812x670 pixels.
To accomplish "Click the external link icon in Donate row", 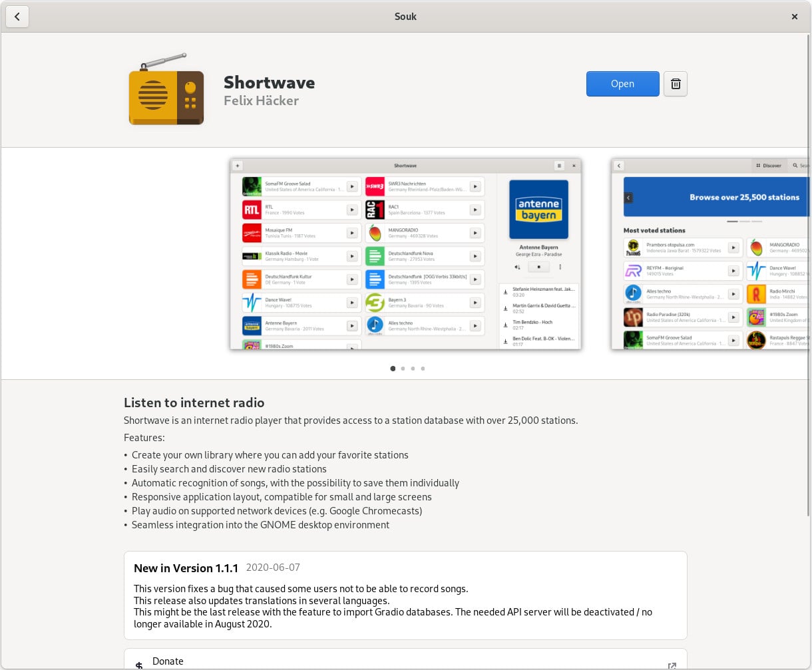I will tap(672, 665).
